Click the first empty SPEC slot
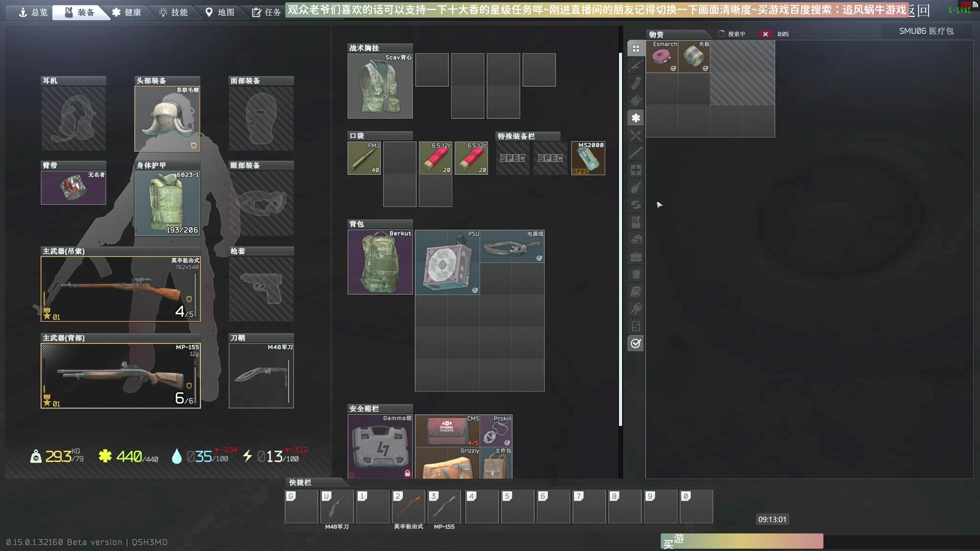 click(x=513, y=158)
